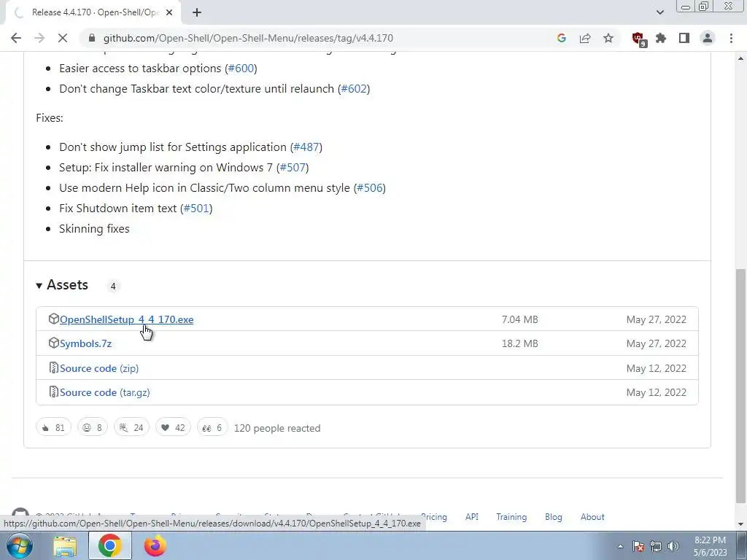Bookmark this page with the star icon
Image resolution: width=747 pixels, height=560 pixels.
tap(608, 38)
